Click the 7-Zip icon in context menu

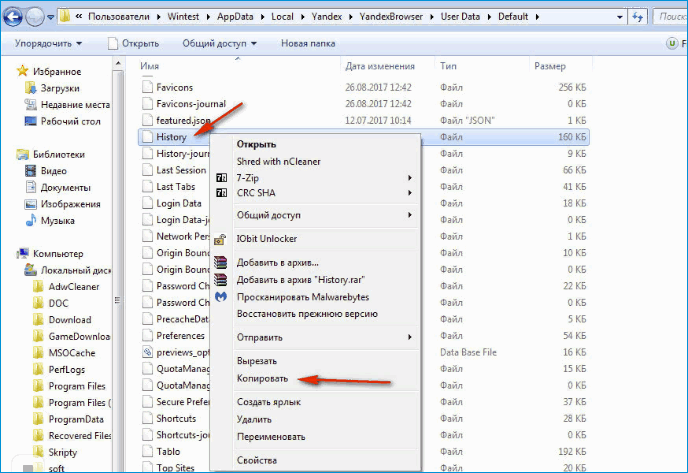tap(221, 178)
